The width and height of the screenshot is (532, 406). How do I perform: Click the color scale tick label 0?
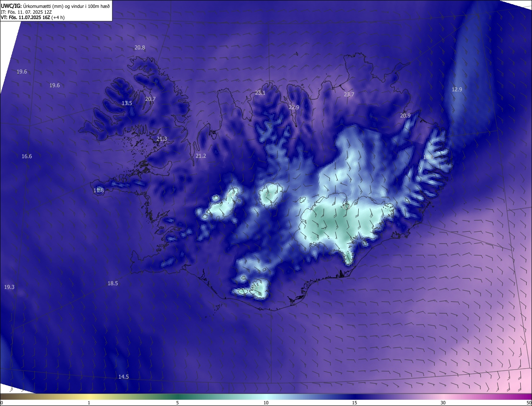pos(1,403)
